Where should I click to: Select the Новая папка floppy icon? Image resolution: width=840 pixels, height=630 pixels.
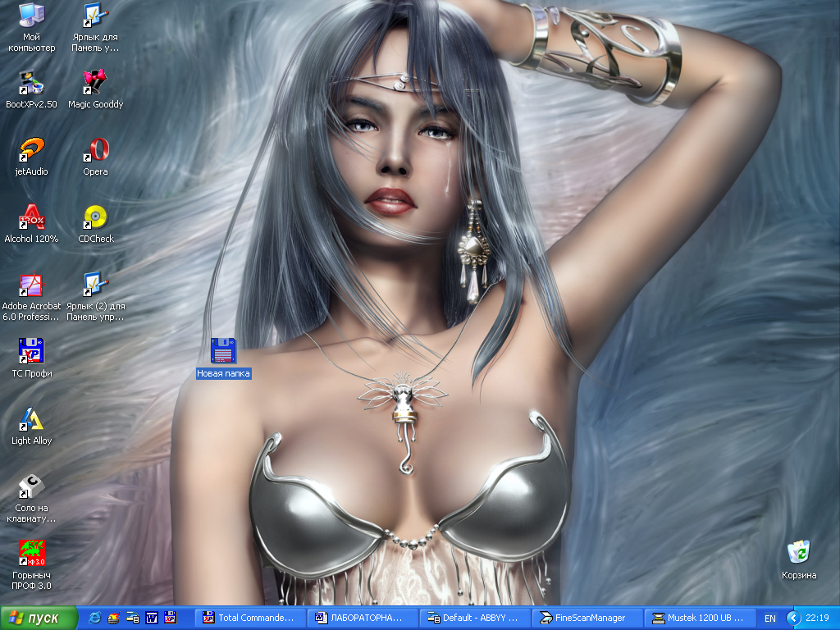point(223,351)
